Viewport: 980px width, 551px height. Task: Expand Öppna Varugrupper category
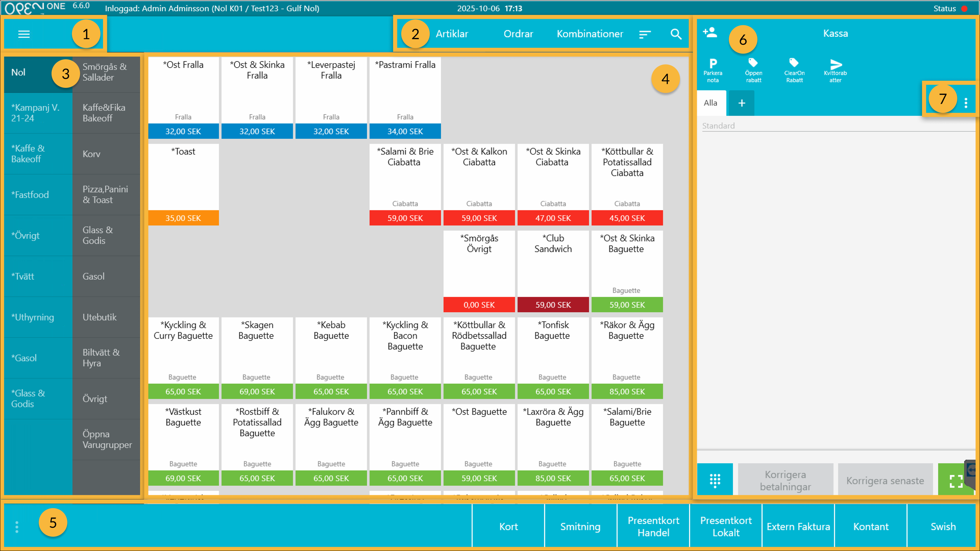pos(107,439)
